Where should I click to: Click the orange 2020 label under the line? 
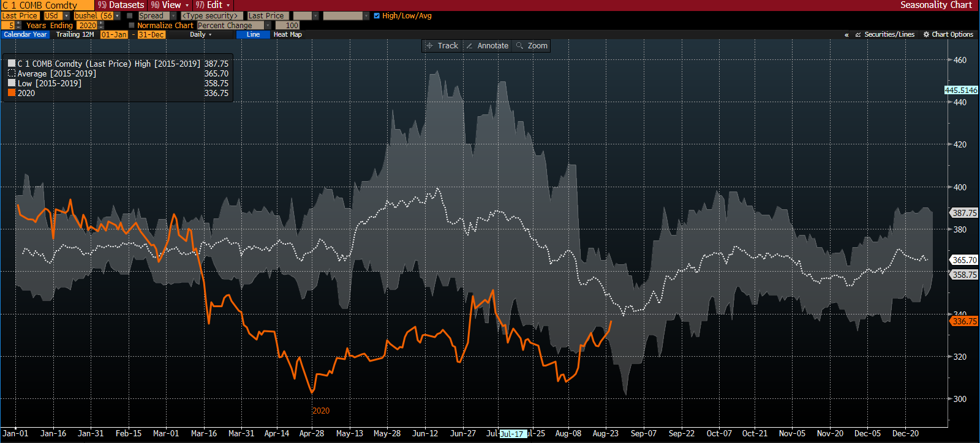click(x=321, y=411)
